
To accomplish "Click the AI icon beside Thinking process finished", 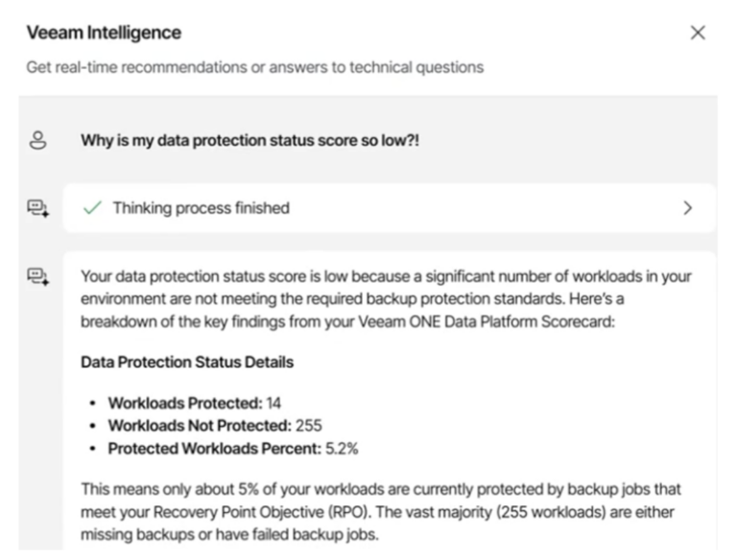I will click(x=38, y=208).
